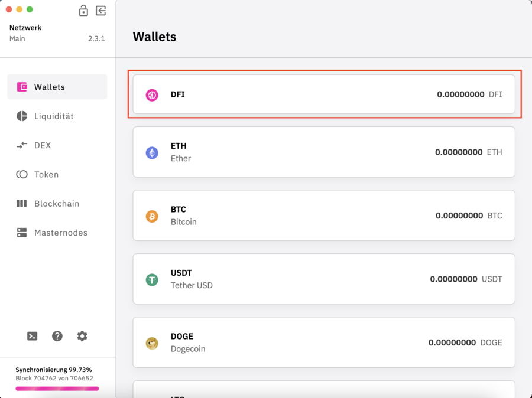Open the Blockchain section from sidebar
Screen dimensions: 532x398
[57, 203]
